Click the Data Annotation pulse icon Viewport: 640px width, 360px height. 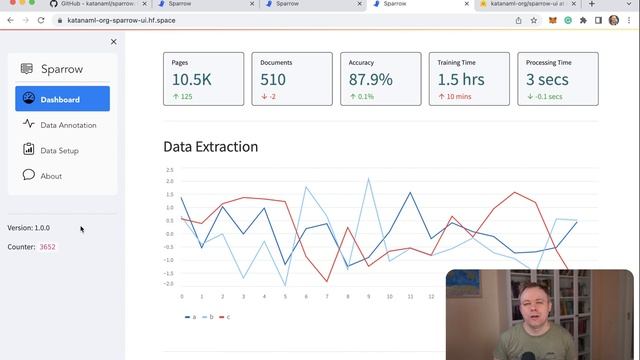(29, 123)
